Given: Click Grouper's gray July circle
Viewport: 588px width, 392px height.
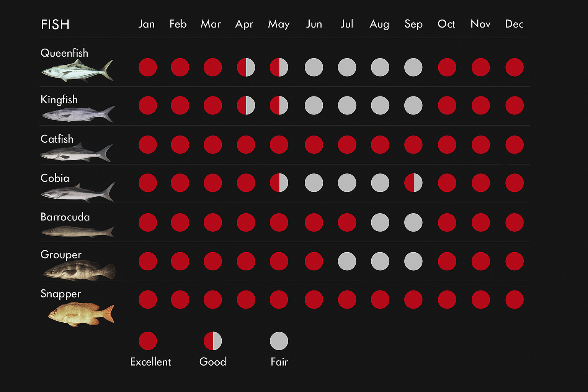Looking at the screenshot, I should click(x=347, y=261).
